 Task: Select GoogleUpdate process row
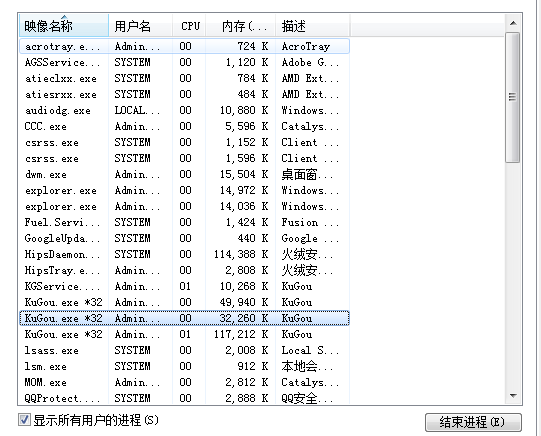(x=185, y=238)
